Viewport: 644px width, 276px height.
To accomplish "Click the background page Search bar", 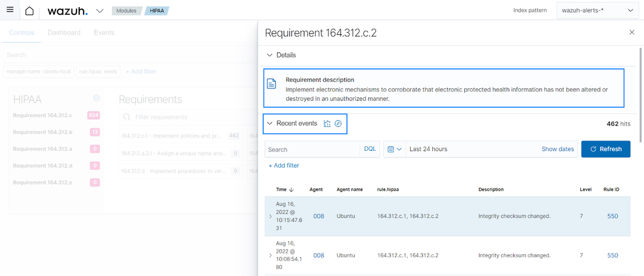I will click(131, 55).
